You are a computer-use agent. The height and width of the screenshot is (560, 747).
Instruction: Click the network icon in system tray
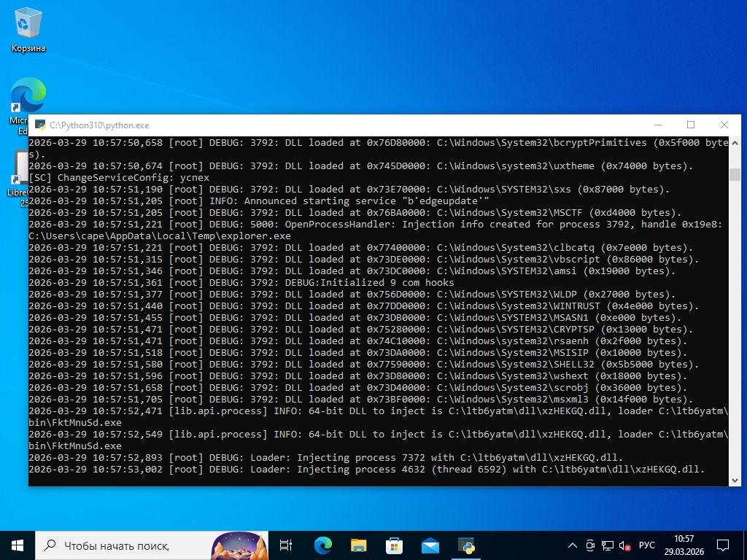pos(608,545)
